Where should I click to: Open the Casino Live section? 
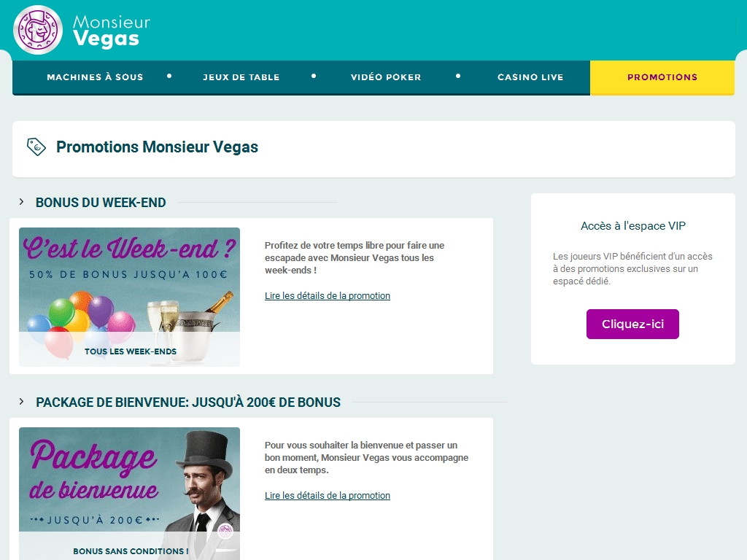pos(530,77)
